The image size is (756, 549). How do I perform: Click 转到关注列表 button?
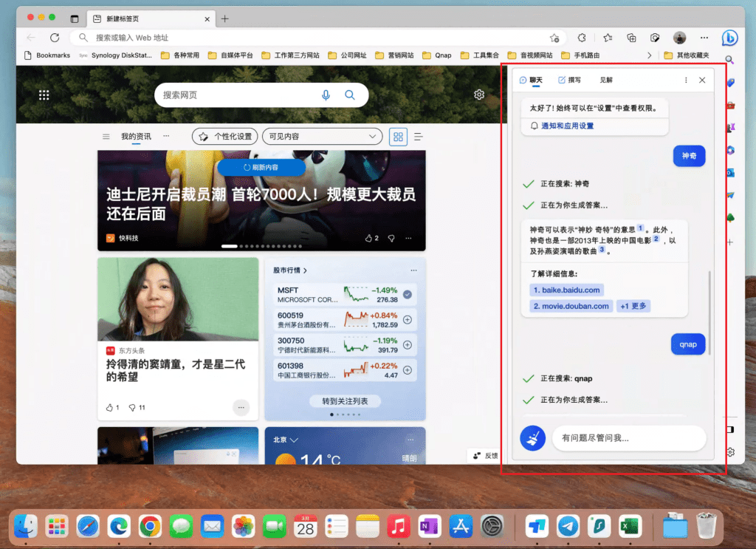tap(345, 401)
